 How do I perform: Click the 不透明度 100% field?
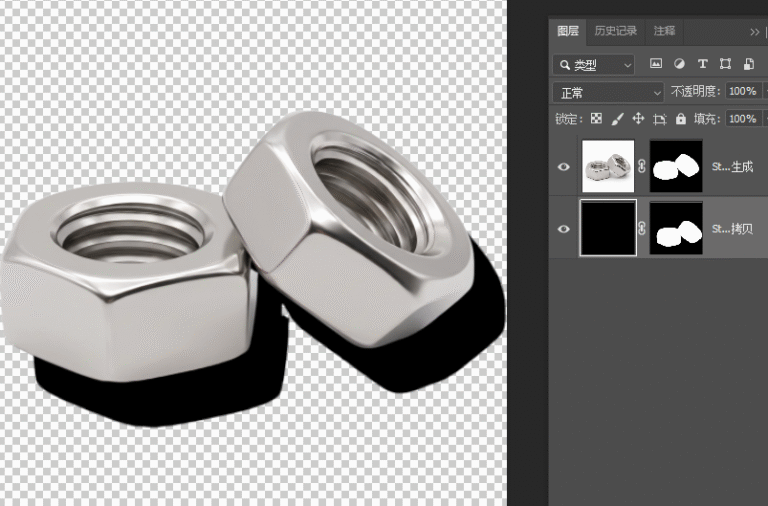tap(743, 91)
